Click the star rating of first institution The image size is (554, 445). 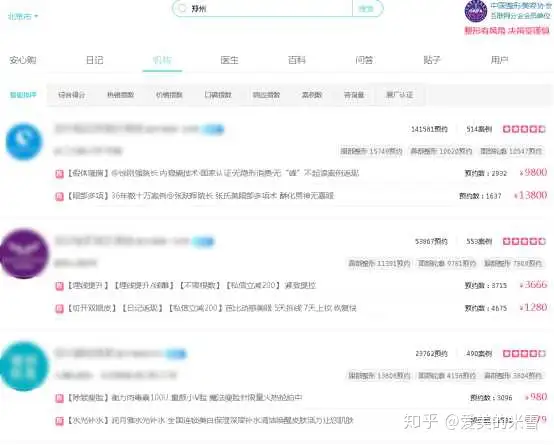[524, 129]
